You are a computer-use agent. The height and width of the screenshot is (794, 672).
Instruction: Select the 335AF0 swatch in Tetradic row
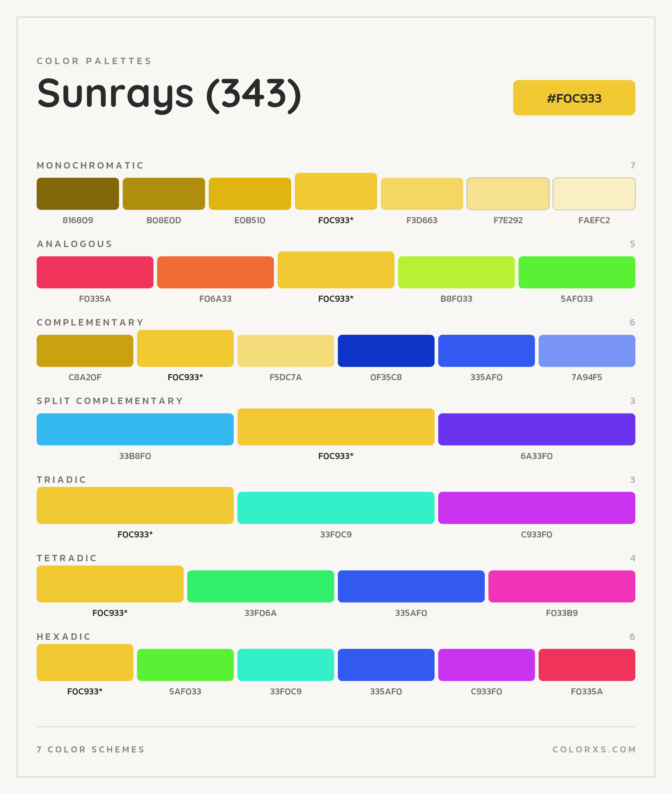click(411, 586)
